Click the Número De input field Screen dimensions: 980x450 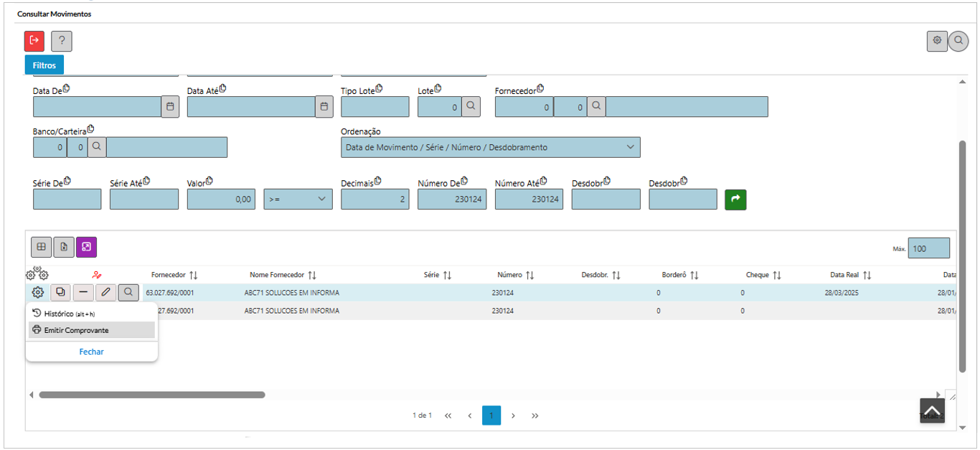click(452, 200)
